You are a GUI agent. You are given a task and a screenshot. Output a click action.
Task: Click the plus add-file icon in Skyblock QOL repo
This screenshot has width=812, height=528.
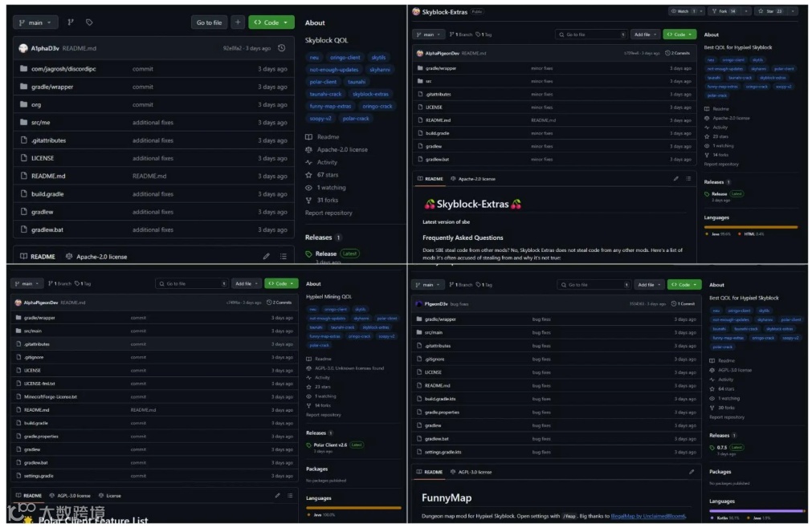pos(238,22)
